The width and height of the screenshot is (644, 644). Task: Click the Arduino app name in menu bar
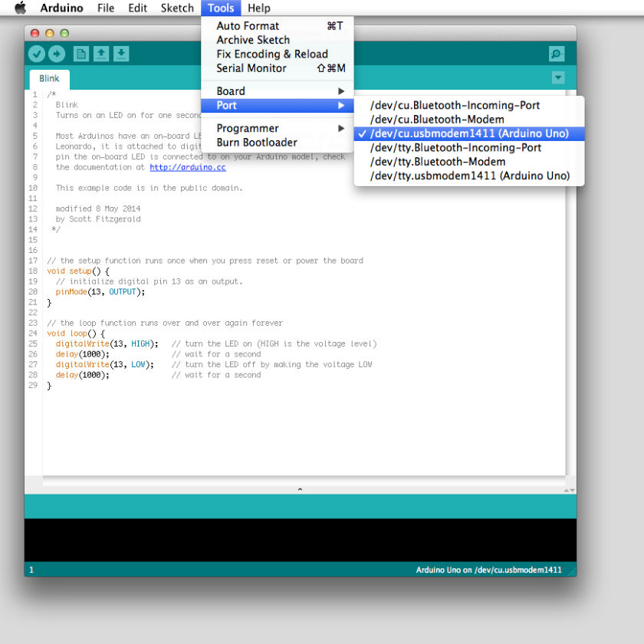click(x=61, y=8)
